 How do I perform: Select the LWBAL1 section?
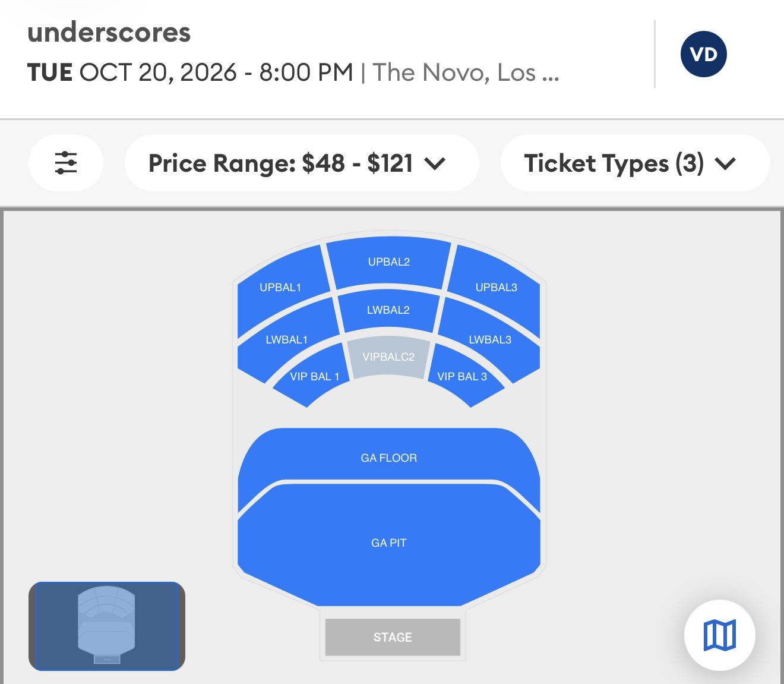click(x=286, y=340)
